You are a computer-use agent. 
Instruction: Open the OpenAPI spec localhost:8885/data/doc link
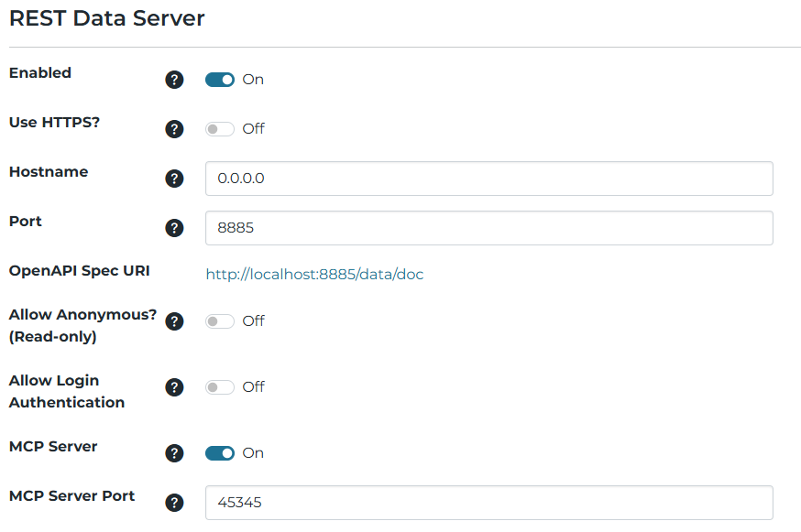314,275
